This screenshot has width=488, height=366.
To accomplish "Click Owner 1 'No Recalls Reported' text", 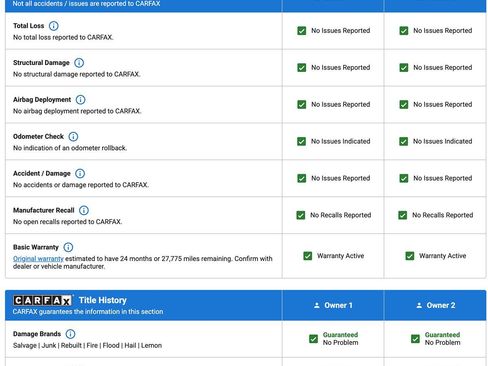I will pos(341,215).
